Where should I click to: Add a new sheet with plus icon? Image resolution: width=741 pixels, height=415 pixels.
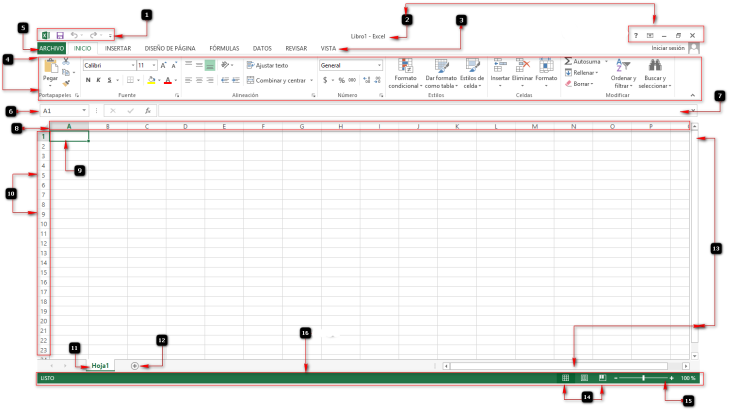(135, 365)
